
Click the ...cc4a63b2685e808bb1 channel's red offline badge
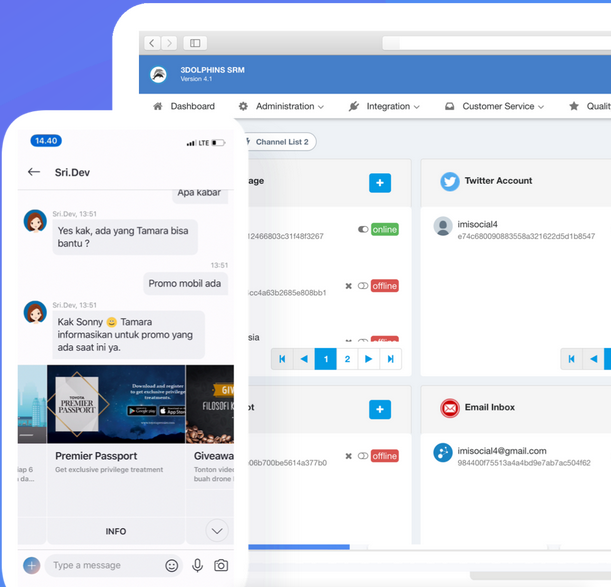click(x=385, y=286)
